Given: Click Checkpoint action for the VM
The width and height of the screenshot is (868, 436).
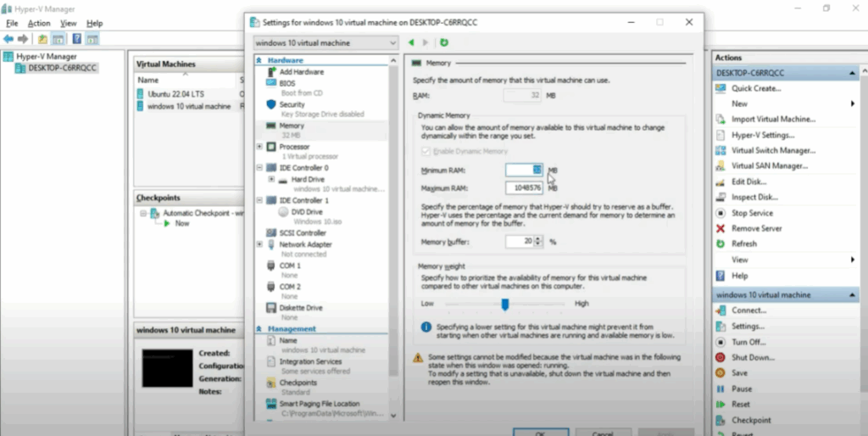Looking at the screenshot, I should coord(751,421).
